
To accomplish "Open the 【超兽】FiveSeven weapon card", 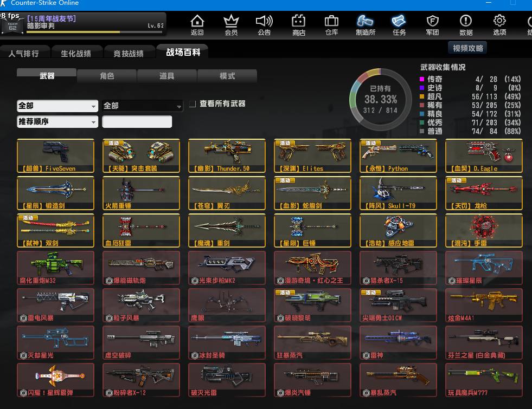I will (56, 156).
